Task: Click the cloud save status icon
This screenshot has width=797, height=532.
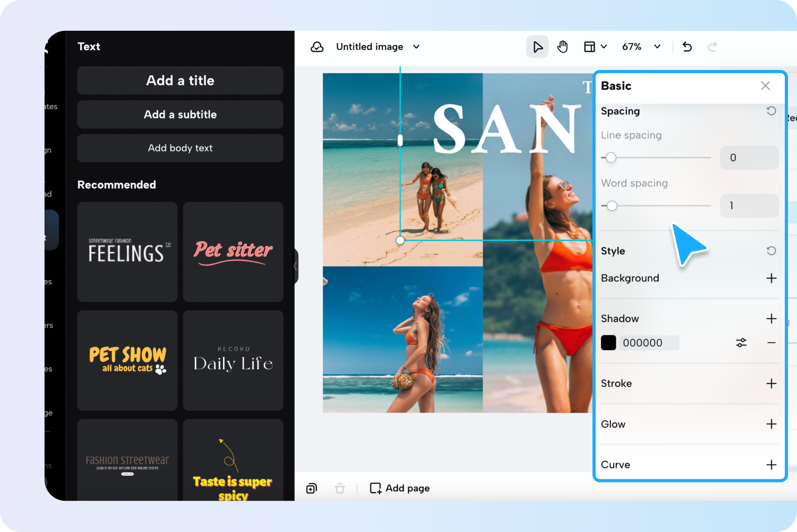Action: (x=317, y=47)
